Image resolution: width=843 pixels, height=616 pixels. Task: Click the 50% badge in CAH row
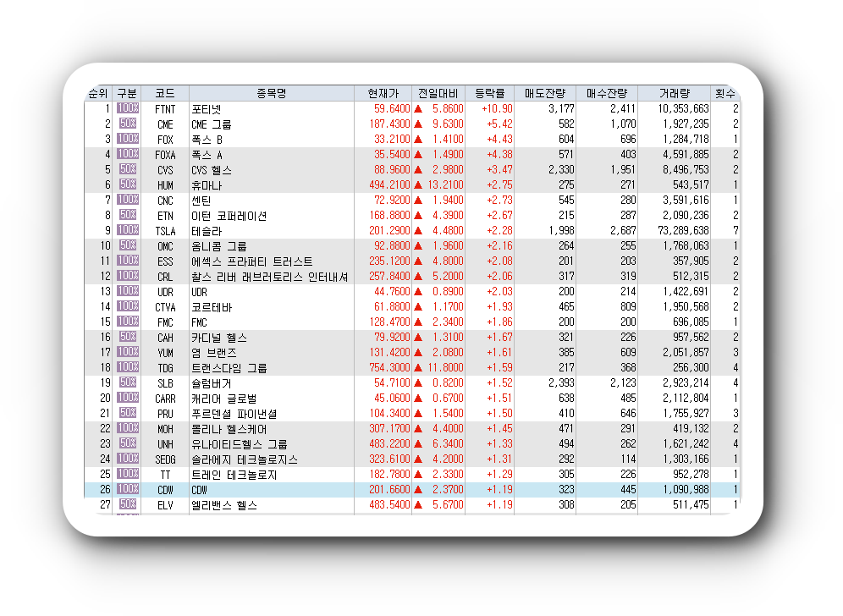click(128, 337)
